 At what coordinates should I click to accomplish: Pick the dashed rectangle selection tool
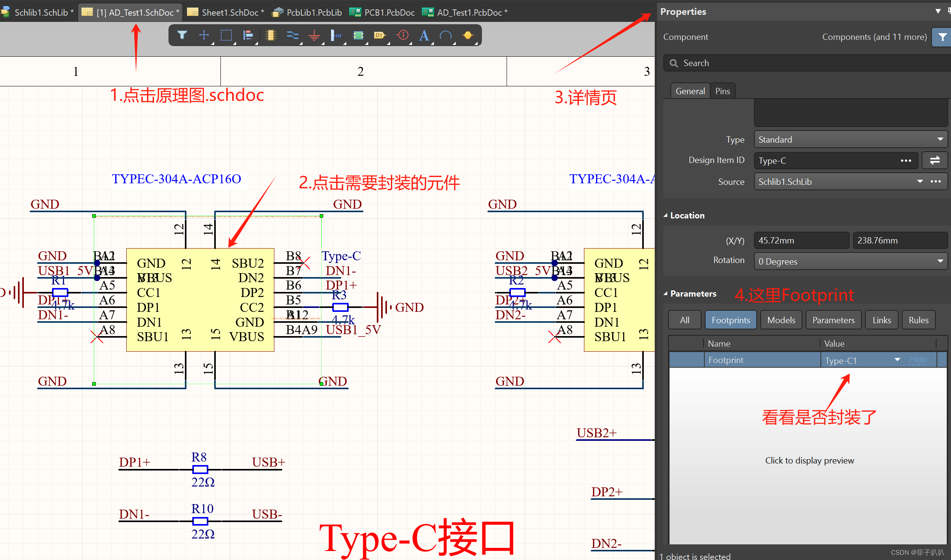tap(226, 35)
